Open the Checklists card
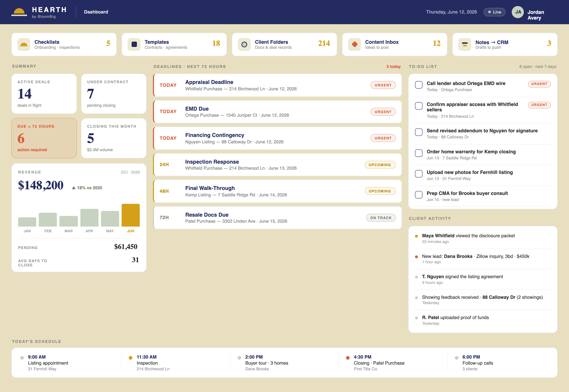Screen dimensions: 569x392 [64, 44]
